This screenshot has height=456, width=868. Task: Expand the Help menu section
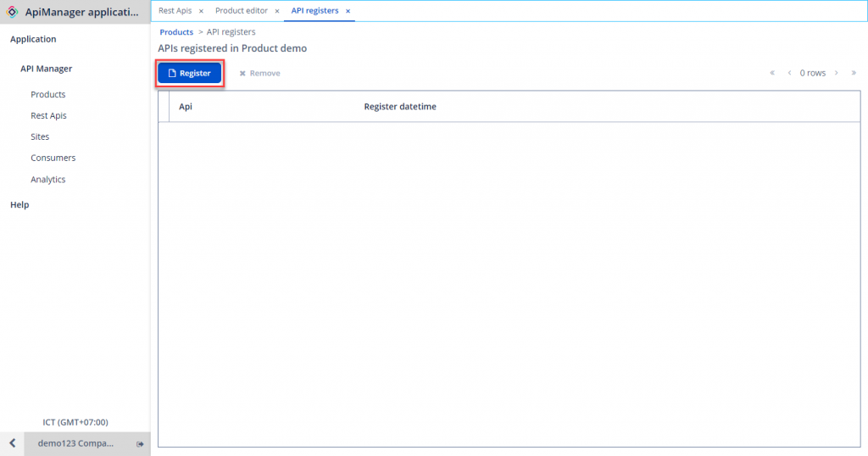pos(19,204)
